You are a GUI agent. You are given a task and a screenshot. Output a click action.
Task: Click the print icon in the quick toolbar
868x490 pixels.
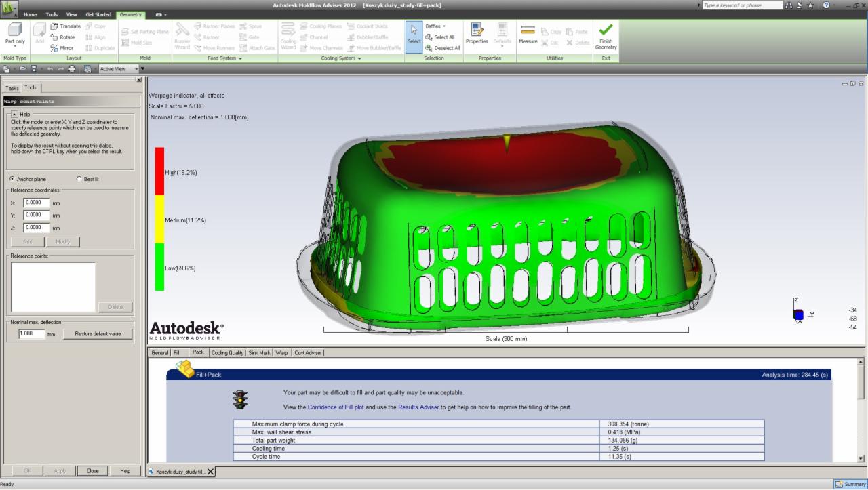coord(72,69)
